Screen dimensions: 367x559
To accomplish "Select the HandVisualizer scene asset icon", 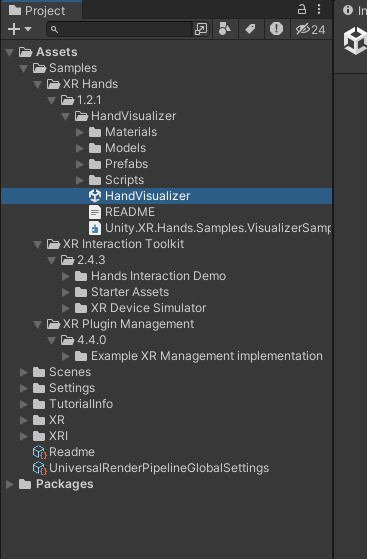I will 95,196.
